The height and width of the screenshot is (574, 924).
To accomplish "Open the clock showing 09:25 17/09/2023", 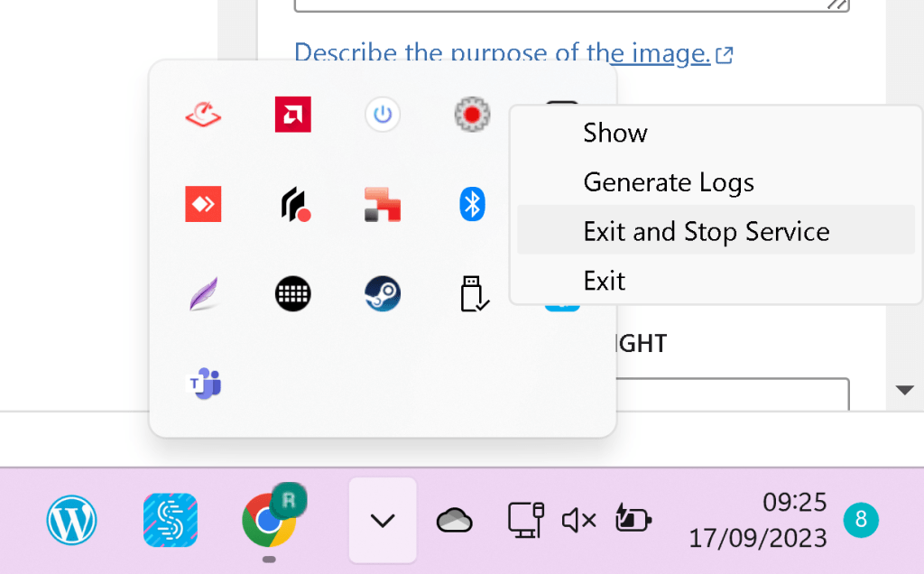I will tap(758, 521).
